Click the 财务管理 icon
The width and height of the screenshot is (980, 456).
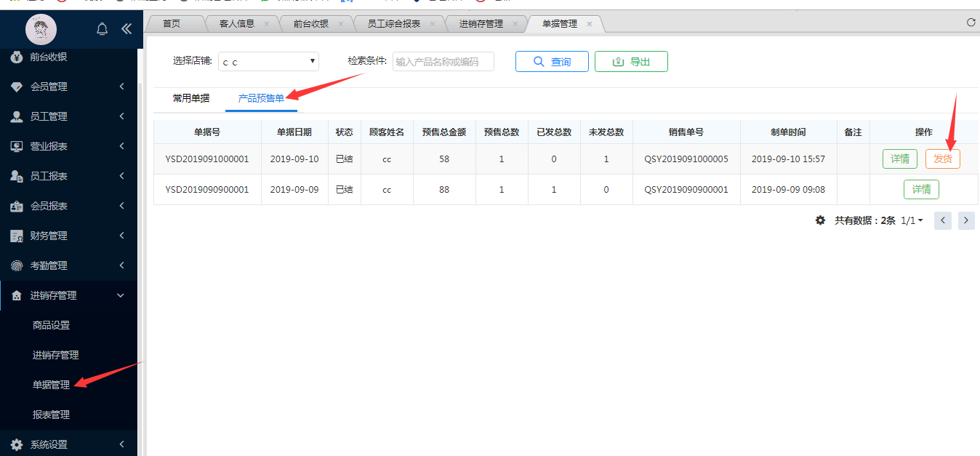point(17,236)
